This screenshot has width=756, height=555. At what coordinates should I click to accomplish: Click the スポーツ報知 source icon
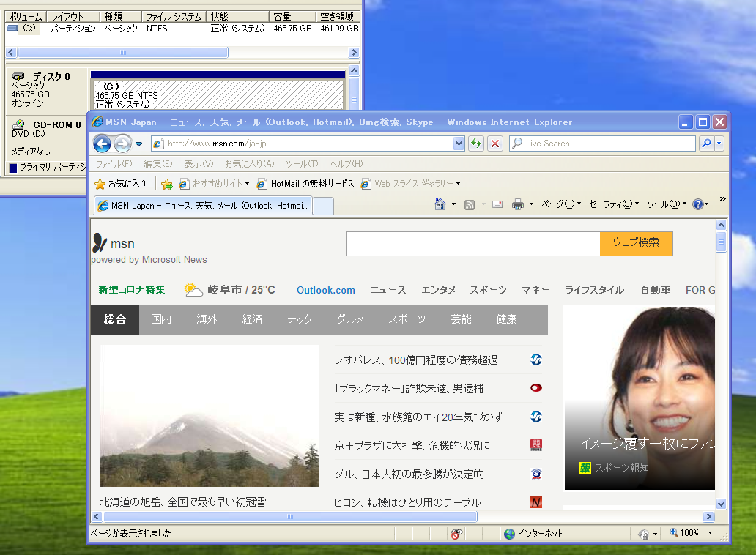585,468
